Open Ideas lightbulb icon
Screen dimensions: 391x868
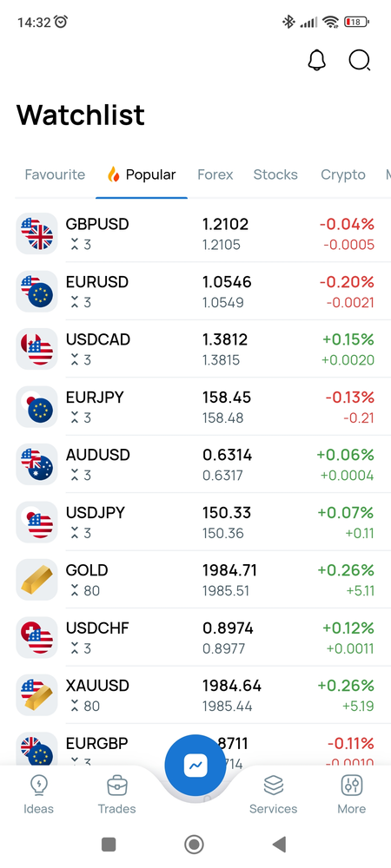click(39, 785)
